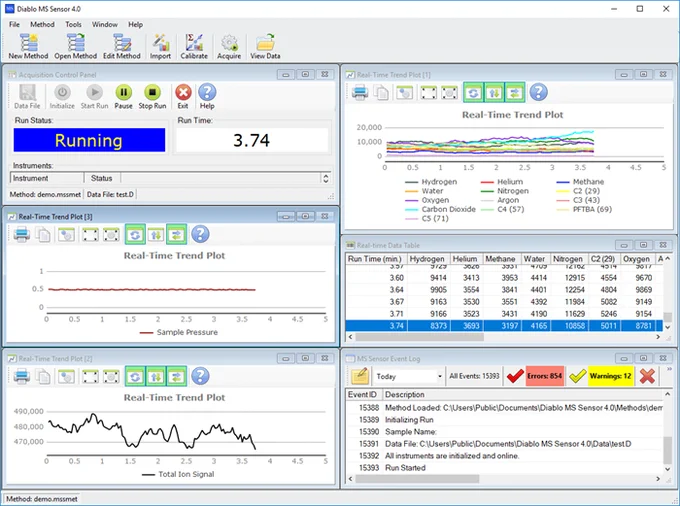Toggle vertical auto-scale in Trend Plot [2]
The width and height of the screenshot is (680, 506).
156,376
